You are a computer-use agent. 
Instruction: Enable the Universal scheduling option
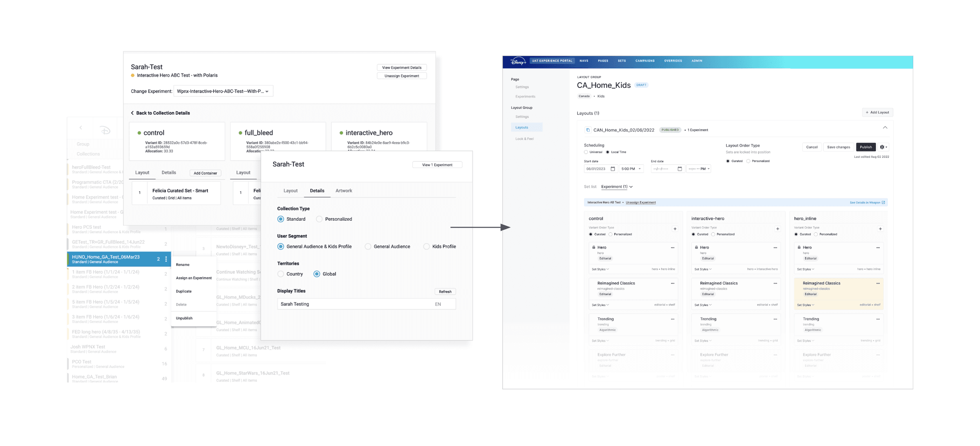pyautogui.click(x=586, y=152)
